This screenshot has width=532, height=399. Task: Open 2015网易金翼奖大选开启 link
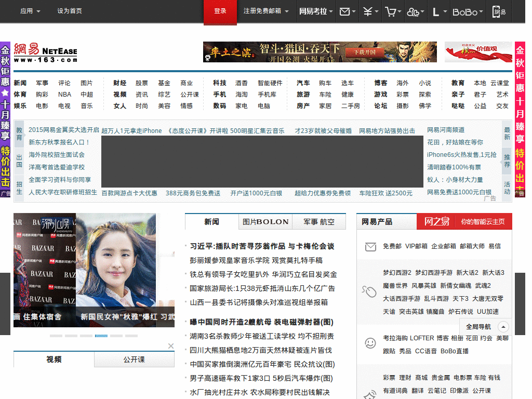coord(64,130)
